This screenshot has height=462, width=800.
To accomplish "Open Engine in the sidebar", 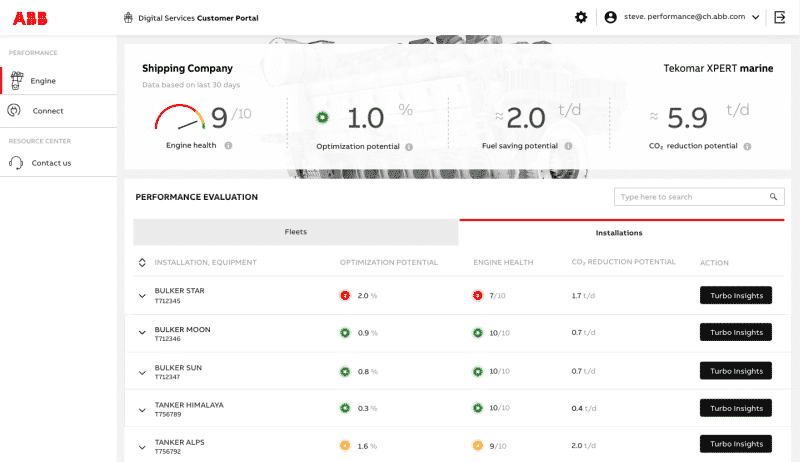I will (42, 80).
